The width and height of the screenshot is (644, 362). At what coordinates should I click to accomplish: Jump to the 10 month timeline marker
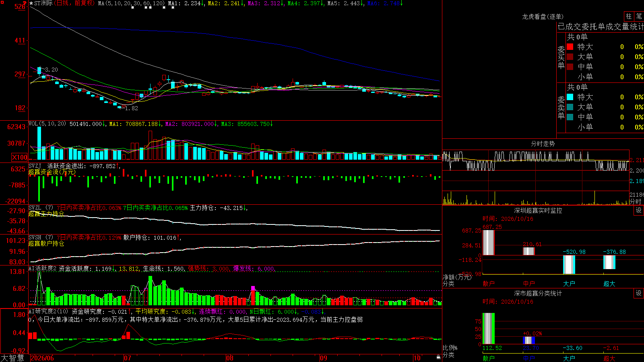coord(417,358)
